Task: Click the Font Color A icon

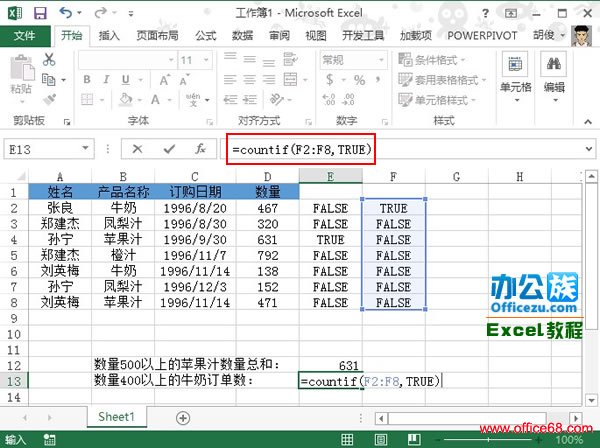Action: click(x=155, y=99)
